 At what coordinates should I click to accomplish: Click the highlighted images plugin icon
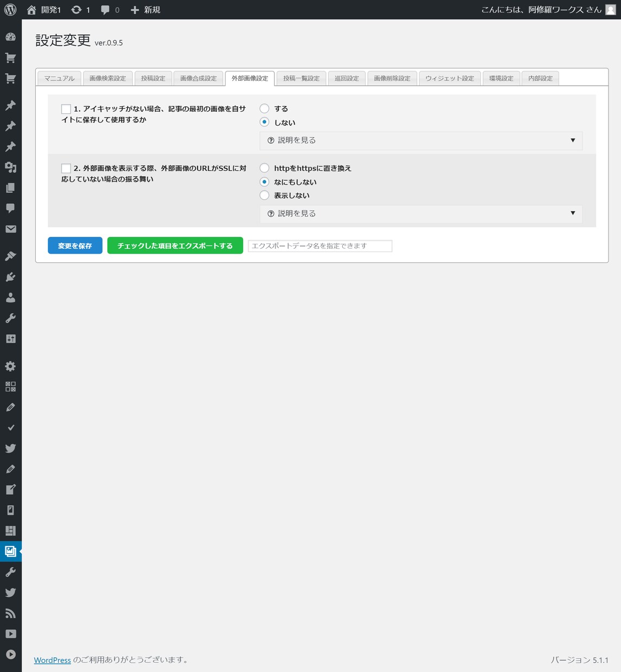10,551
